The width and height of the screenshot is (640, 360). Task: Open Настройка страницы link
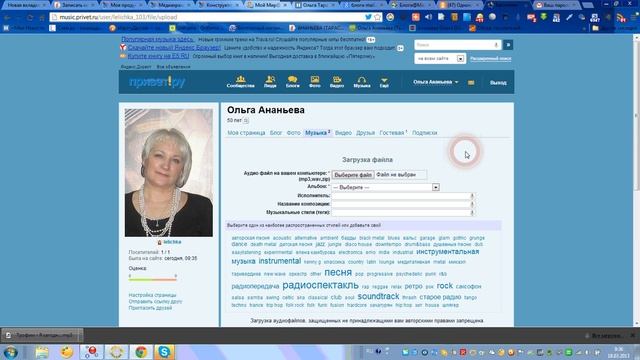tap(152, 295)
